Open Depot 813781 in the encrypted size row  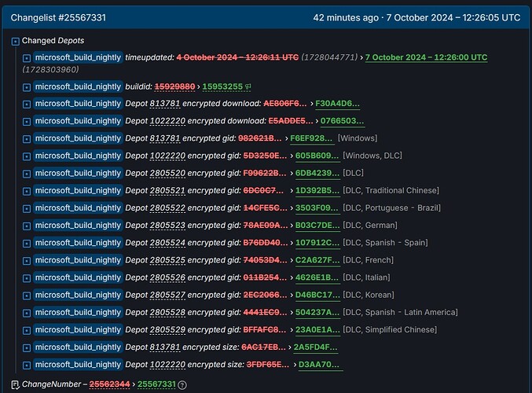(x=165, y=347)
